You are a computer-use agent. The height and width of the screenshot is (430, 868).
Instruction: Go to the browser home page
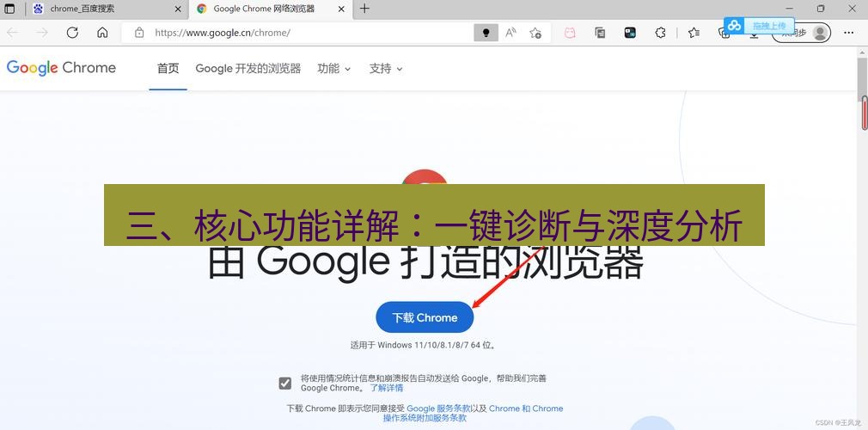point(102,33)
